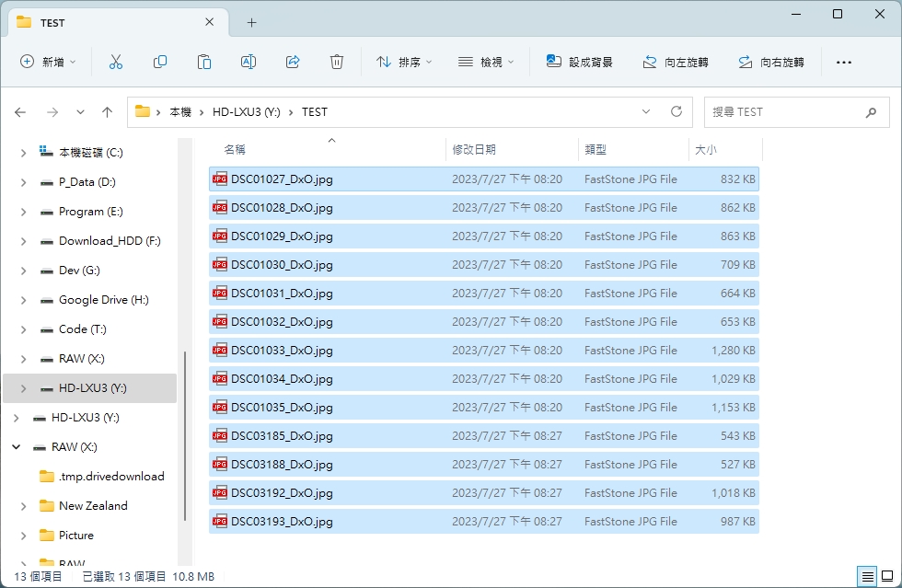The image size is (902, 588).
Task: Collapse the RAW (X:) drive tree
Action: click(16, 447)
